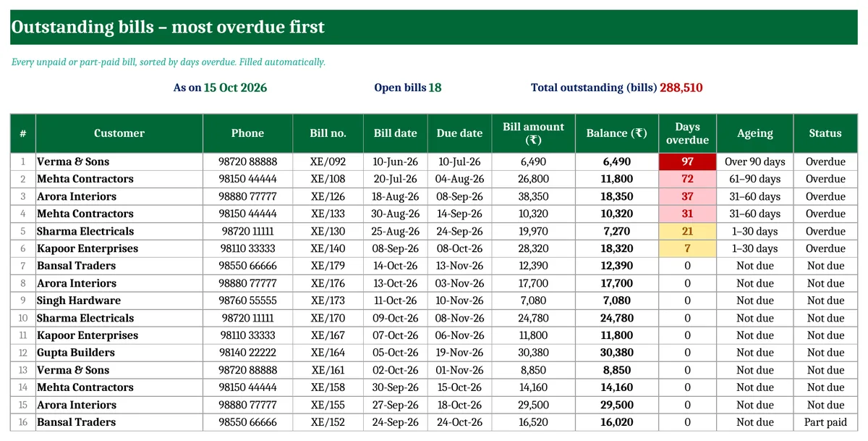Screen dimensions: 868x441
Task: Select bill number XE/155
Action: [x=328, y=405]
